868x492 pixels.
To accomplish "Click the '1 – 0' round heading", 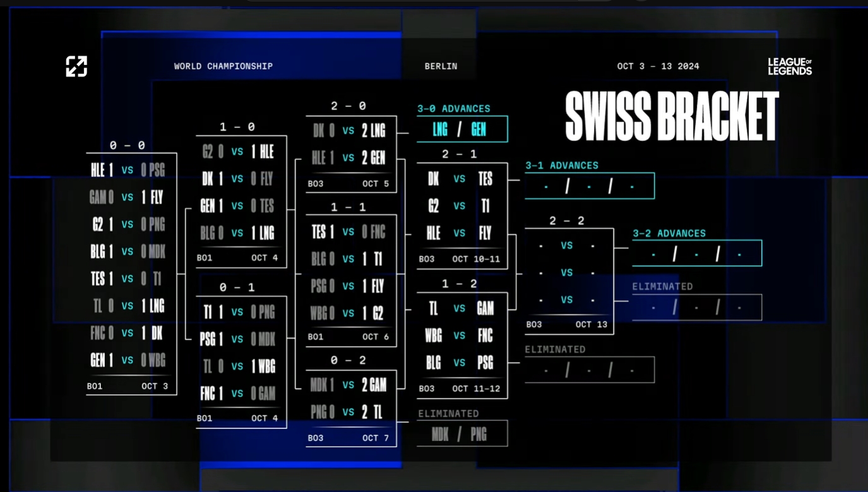I will 237,127.
